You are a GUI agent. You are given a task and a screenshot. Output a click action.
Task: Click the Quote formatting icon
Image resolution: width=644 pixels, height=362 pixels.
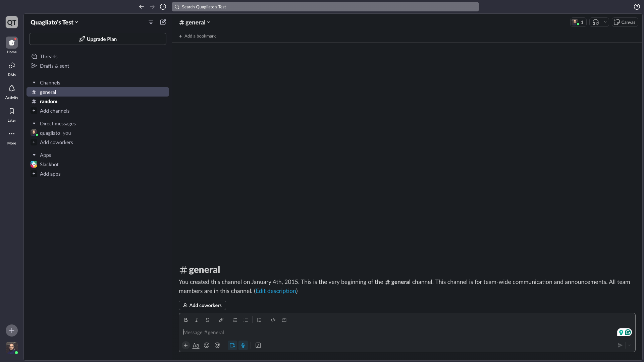[259, 320]
